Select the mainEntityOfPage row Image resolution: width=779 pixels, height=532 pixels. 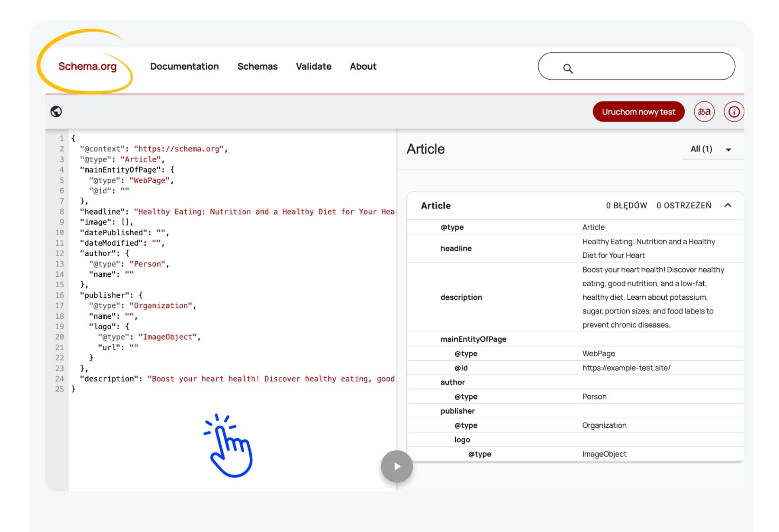pyautogui.click(x=575, y=339)
